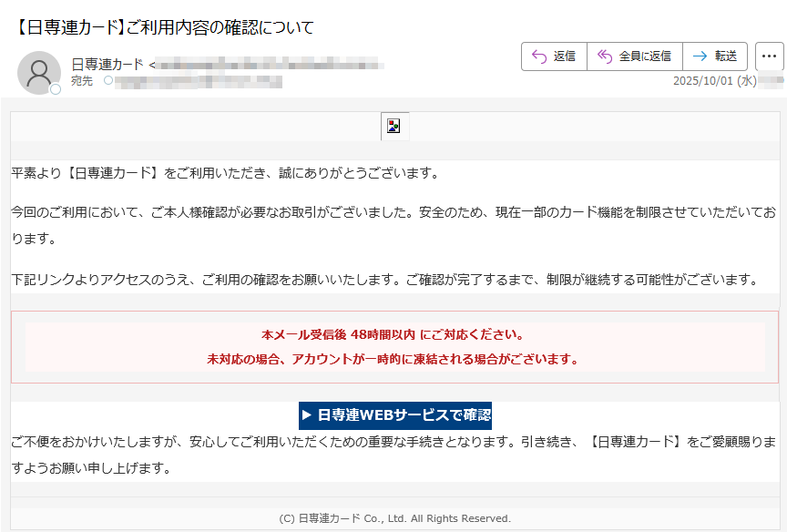
Task: Click the sender's avatar circle icon
Action: (37, 71)
